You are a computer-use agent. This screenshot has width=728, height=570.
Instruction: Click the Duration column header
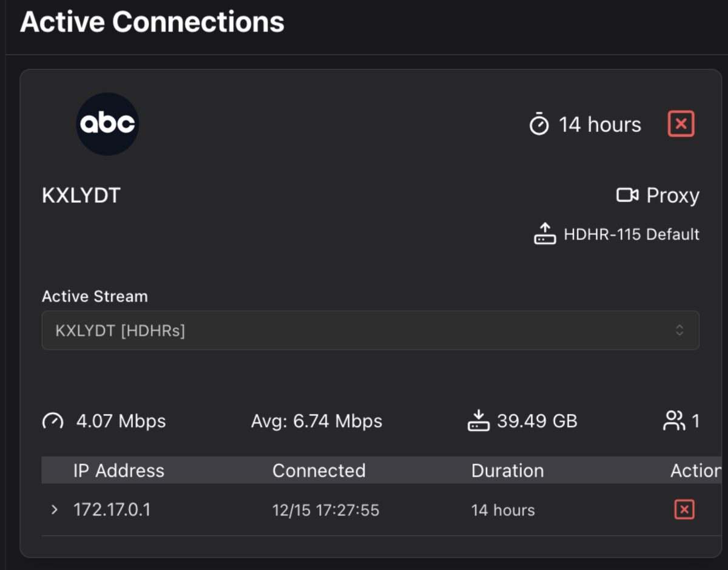tap(507, 470)
